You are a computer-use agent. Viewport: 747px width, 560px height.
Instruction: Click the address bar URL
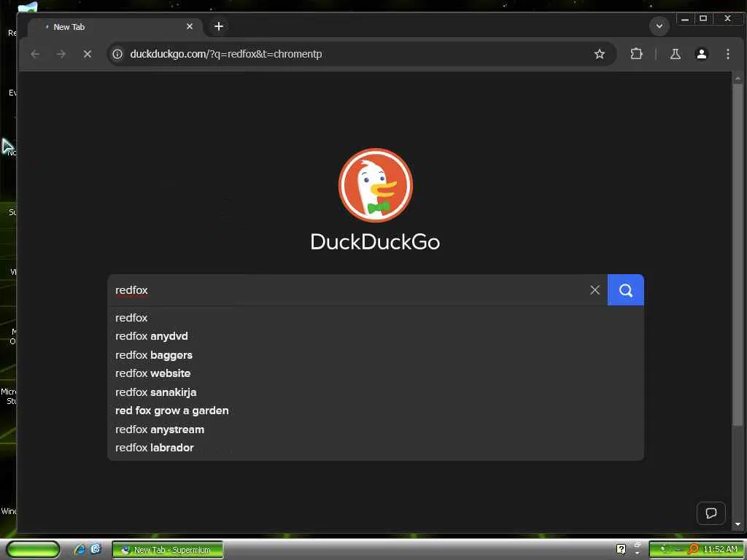click(226, 54)
